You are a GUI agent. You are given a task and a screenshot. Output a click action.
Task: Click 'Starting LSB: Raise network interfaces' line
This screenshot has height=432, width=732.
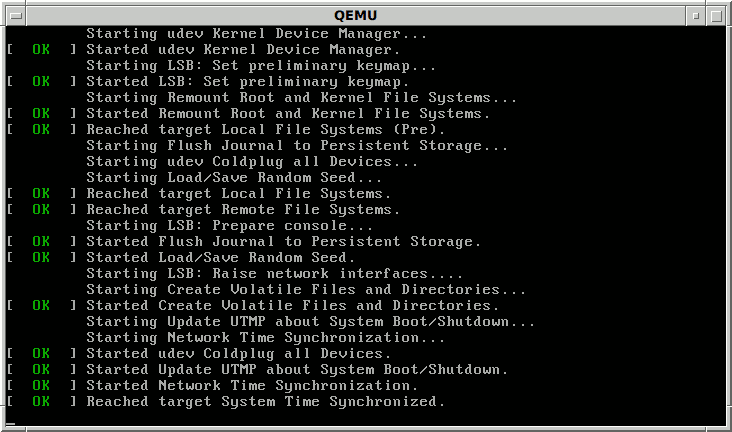tap(274, 273)
